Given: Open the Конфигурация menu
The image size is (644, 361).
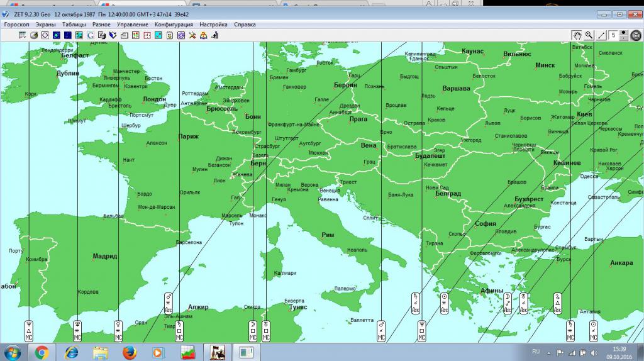Looking at the screenshot, I should 174,25.
